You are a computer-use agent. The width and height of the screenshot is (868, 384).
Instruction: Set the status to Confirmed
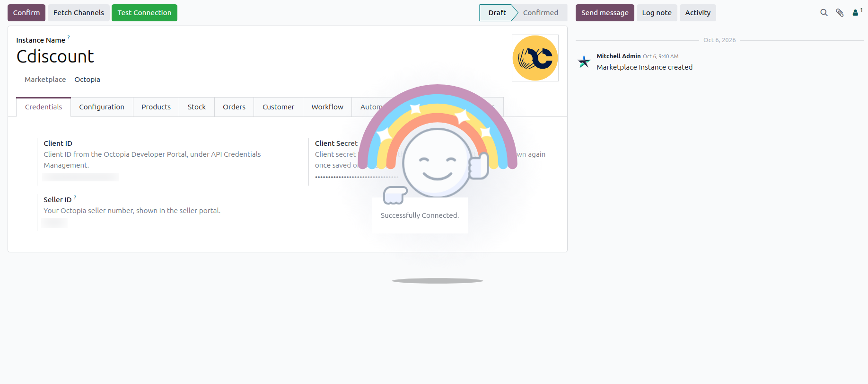pyautogui.click(x=541, y=13)
